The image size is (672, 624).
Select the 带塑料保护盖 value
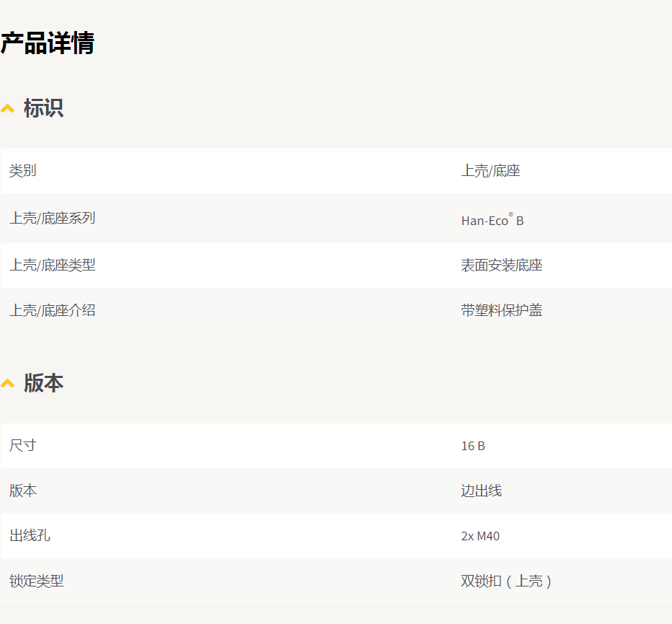[x=502, y=310]
